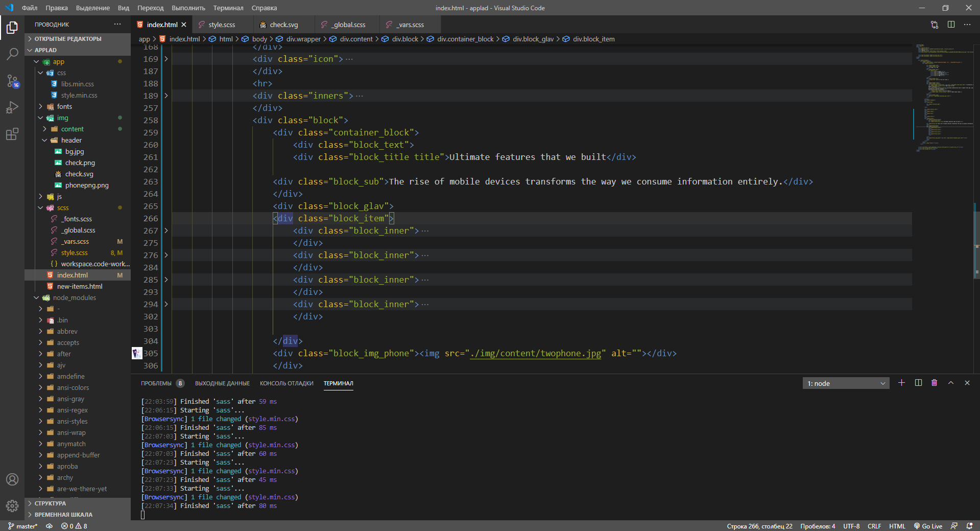Kill the terminal with trash icon
The height and width of the screenshot is (531, 980).
click(x=935, y=383)
